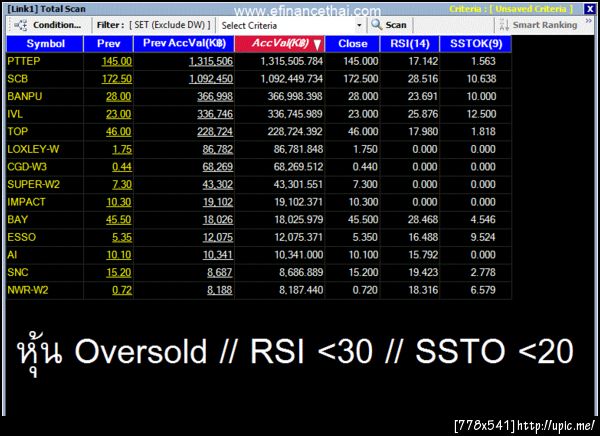
Task: Select the IMPACT symbol
Action: [26, 202]
